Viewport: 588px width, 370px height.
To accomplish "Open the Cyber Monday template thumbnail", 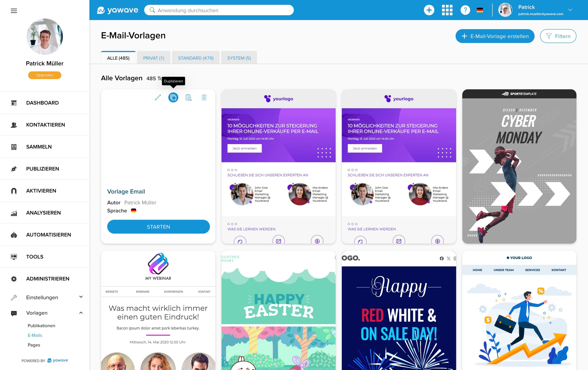I will tap(519, 166).
